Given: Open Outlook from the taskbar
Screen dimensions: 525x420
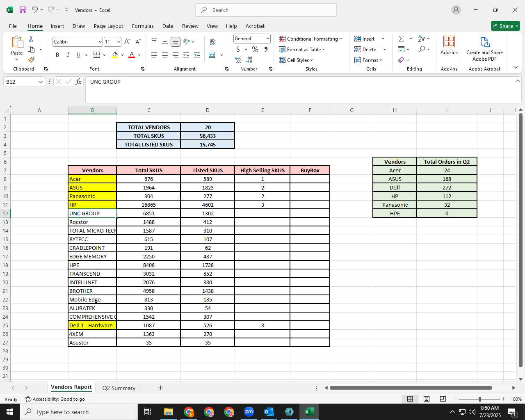Looking at the screenshot, I should (269, 412).
